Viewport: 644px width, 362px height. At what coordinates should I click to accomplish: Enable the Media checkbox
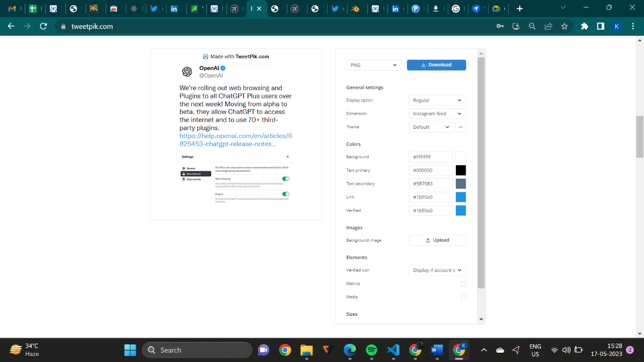(x=463, y=297)
